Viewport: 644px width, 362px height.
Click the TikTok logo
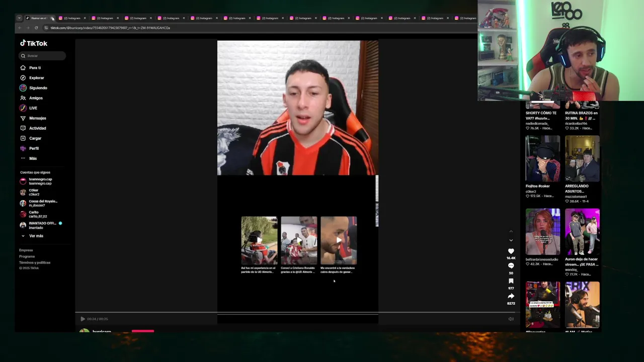pos(33,43)
